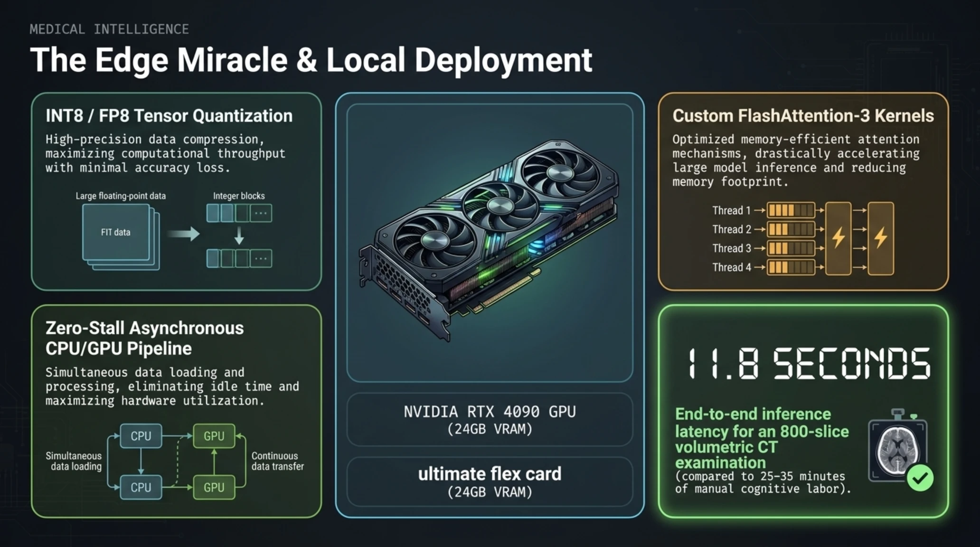Click the "Continuous data transfer" diagram label

(x=277, y=461)
